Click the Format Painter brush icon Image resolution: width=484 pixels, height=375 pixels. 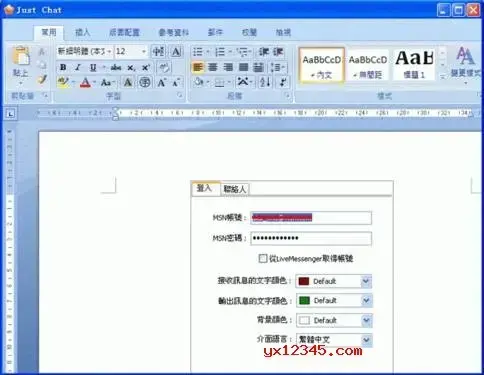42,80
